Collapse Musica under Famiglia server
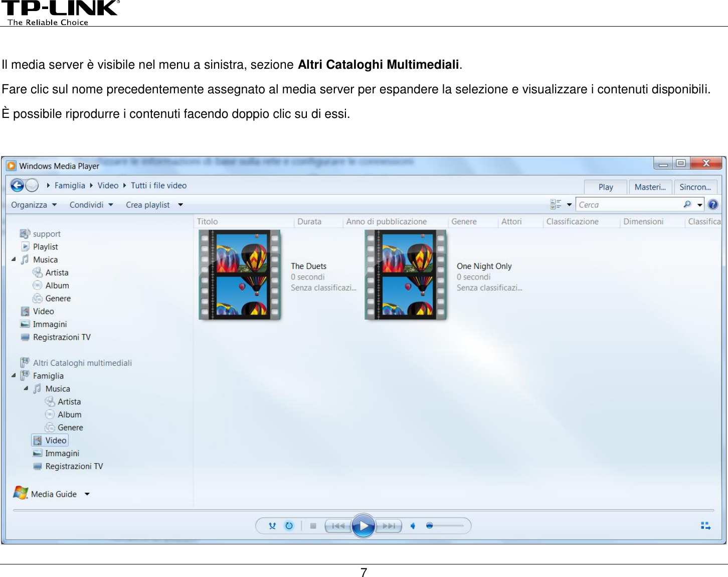Image resolution: width=728 pixels, height=577 pixels. coord(26,388)
